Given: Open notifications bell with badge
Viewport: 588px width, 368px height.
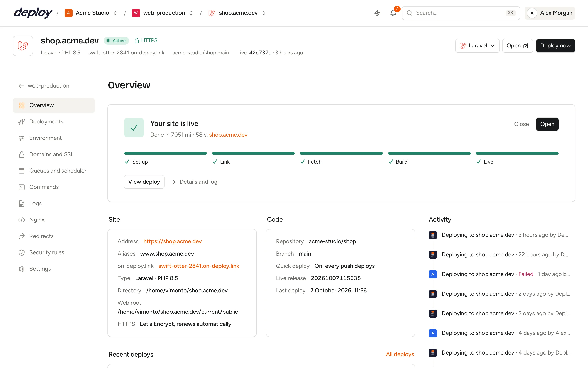Looking at the screenshot, I should [x=393, y=13].
